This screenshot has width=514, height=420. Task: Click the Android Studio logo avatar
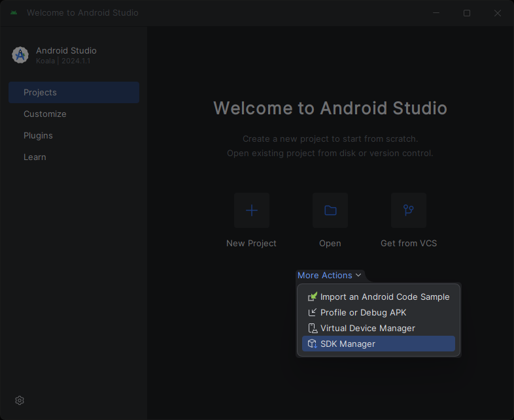click(20, 55)
